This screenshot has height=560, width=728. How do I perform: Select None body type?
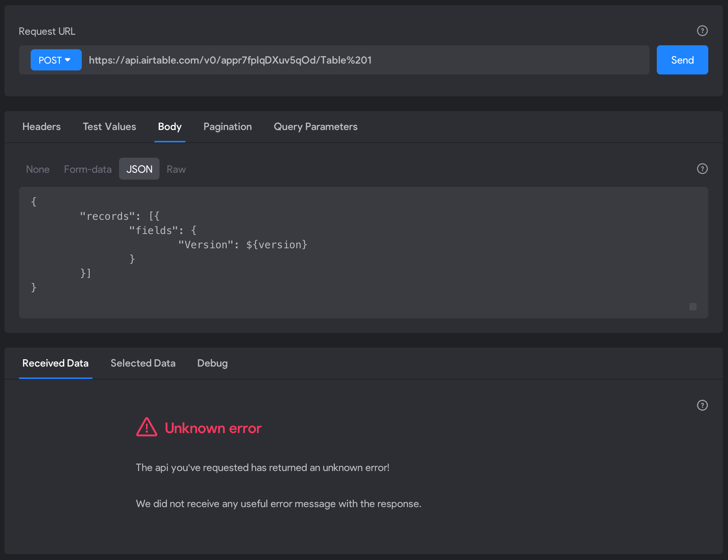click(38, 169)
